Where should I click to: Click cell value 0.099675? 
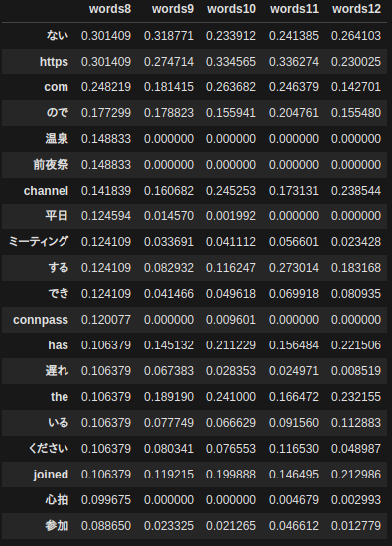[106, 500]
